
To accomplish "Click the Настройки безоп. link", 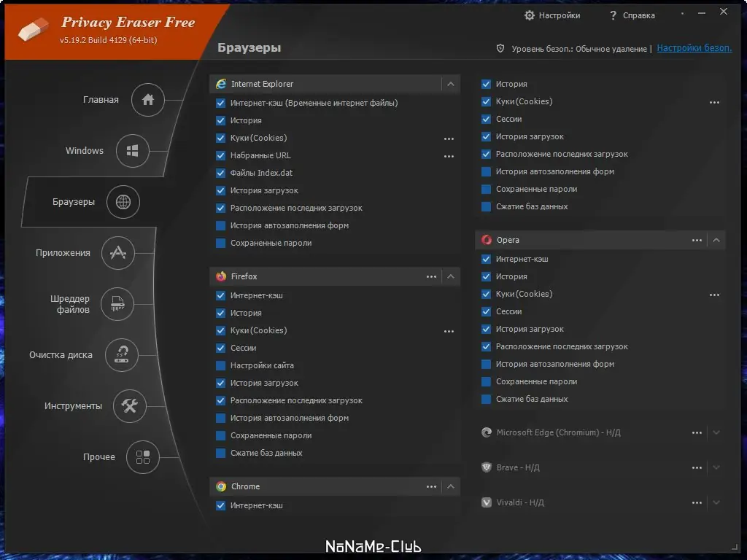I will (694, 48).
